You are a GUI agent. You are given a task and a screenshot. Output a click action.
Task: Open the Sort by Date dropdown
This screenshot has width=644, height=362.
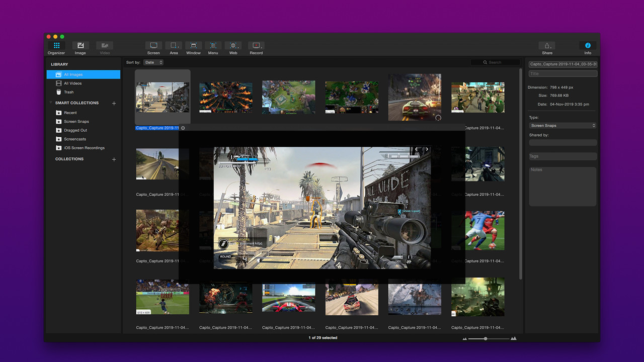tap(153, 62)
